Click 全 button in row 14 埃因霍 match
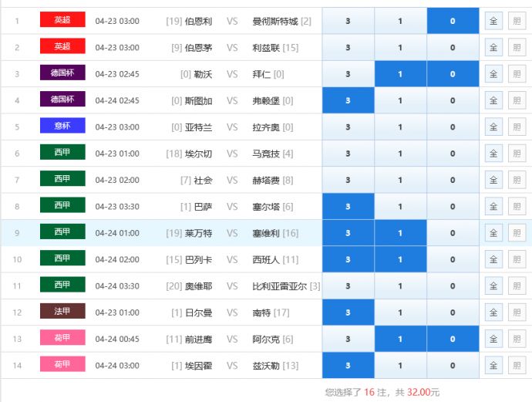532x402 pixels. (493, 366)
